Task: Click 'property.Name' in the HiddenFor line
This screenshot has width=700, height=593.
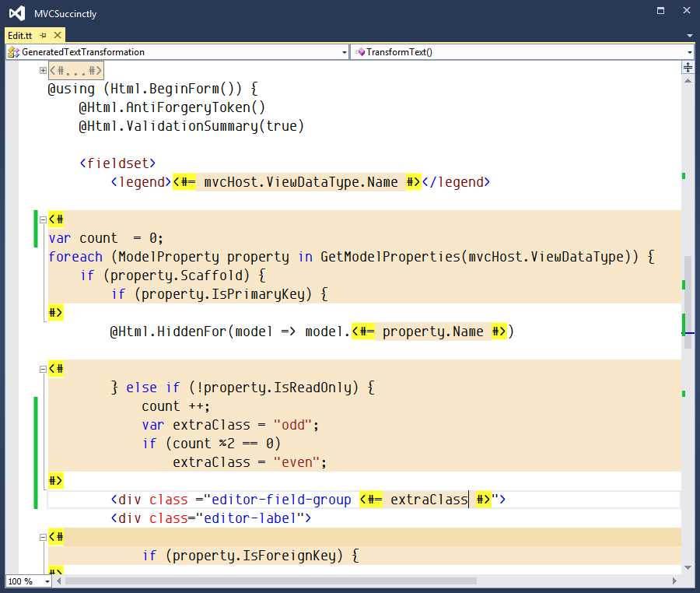Action: click(432, 332)
